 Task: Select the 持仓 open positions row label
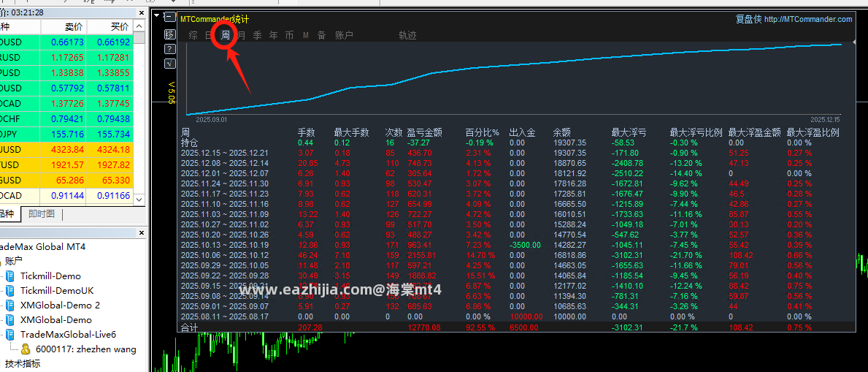coord(189,143)
